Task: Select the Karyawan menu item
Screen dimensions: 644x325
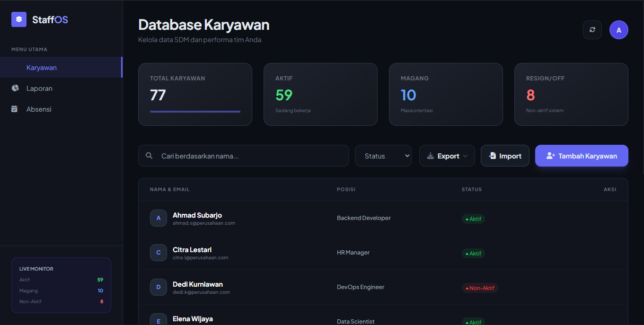Action: coord(61,67)
